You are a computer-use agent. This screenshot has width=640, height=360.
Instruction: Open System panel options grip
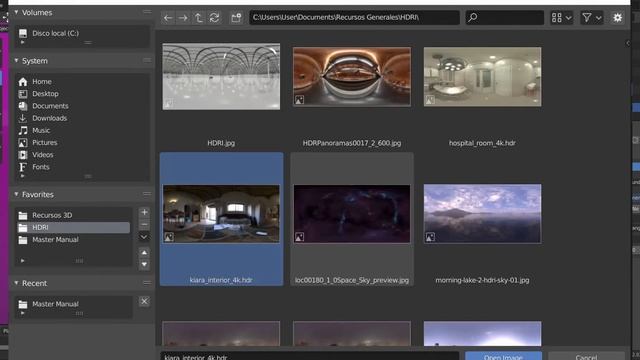(x=147, y=60)
